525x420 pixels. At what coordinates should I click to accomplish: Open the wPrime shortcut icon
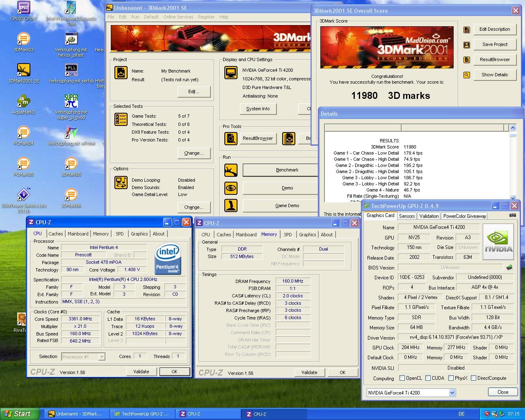click(x=71, y=132)
